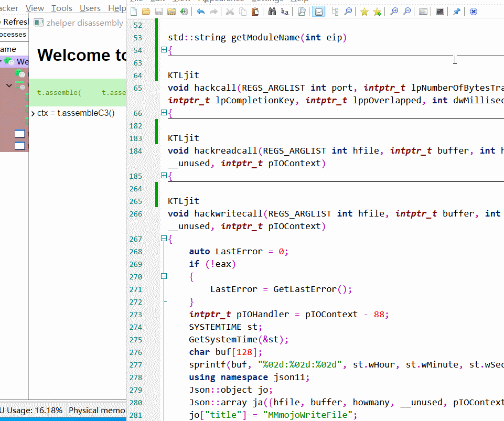This screenshot has height=421, width=504.
Task: Select the Processes tab
Action: coord(13,35)
